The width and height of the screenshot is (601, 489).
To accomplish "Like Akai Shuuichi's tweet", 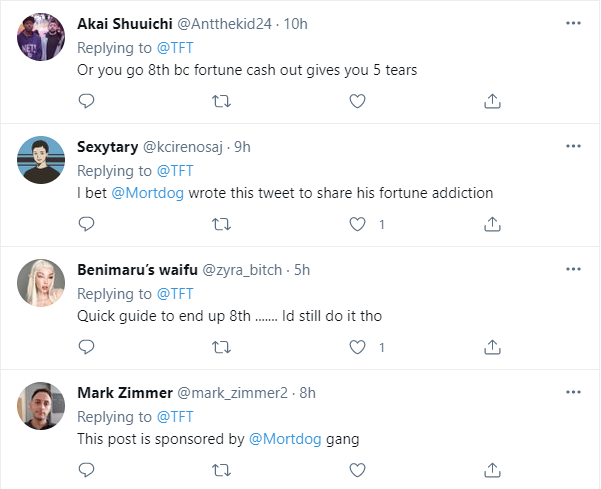I will click(x=357, y=101).
